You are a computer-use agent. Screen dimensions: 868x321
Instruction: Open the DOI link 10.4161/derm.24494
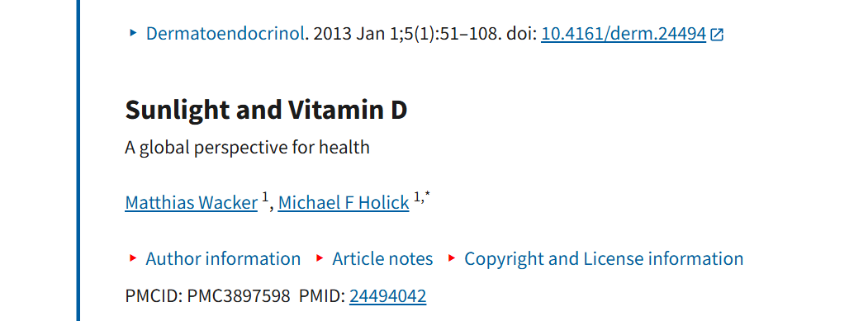point(624,34)
